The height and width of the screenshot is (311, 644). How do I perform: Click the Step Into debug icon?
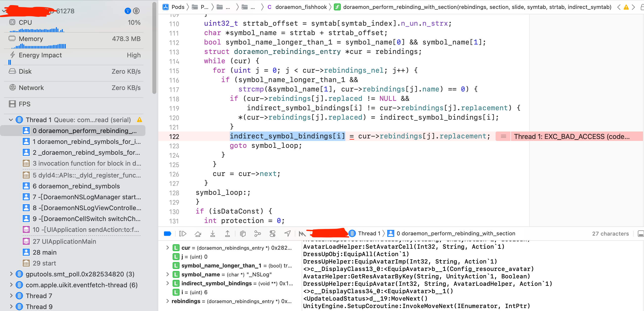[x=212, y=234]
